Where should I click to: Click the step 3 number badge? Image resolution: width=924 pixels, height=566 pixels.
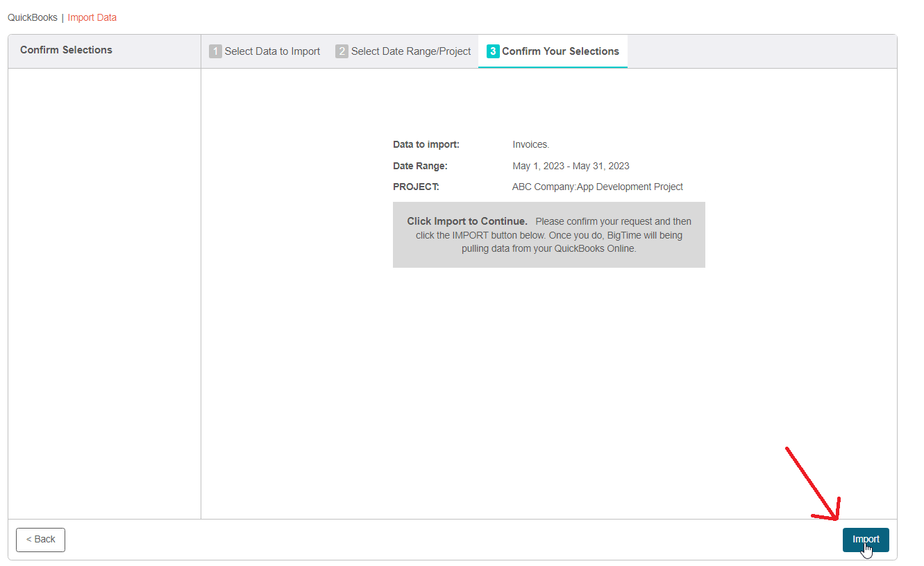tap(493, 51)
